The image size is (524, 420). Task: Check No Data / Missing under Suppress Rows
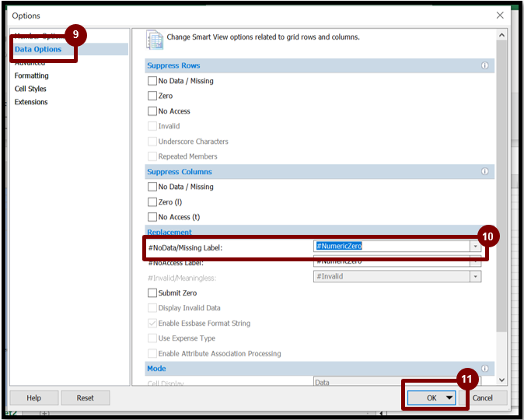click(x=152, y=81)
